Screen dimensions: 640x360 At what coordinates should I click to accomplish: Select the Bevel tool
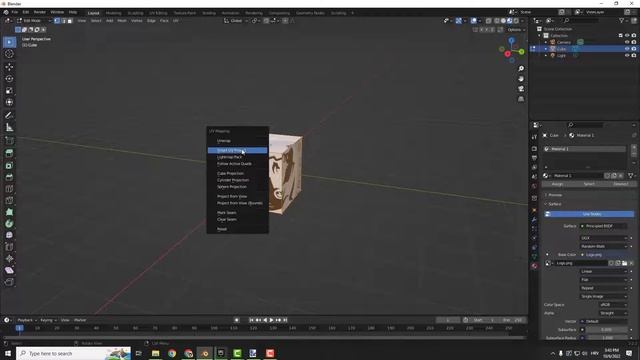click(x=9, y=177)
